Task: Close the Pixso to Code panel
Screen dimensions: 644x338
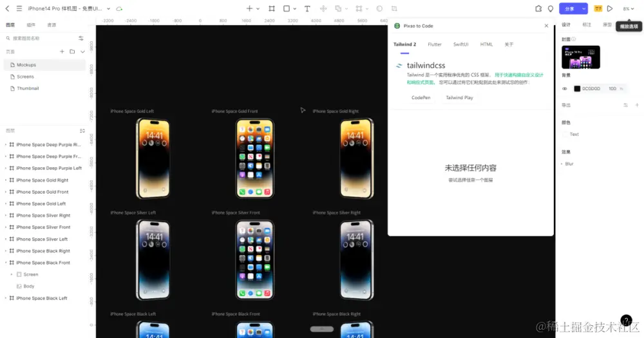Action: tap(546, 26)
